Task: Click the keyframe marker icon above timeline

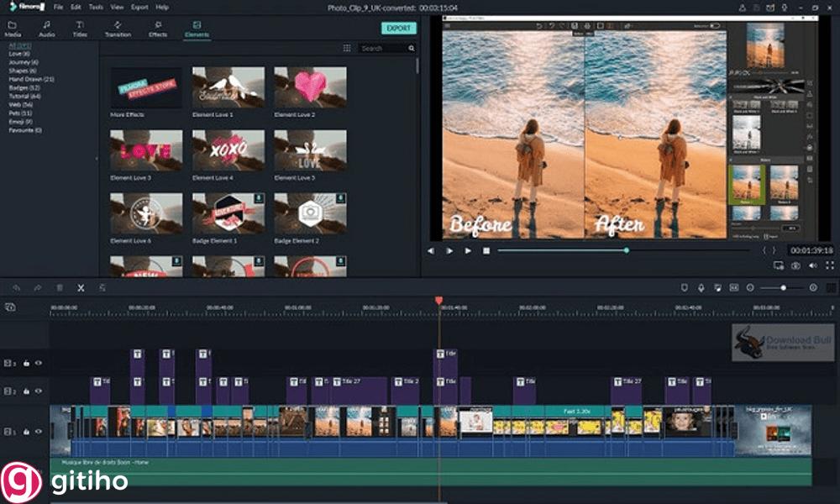Action: coord(701,287)
